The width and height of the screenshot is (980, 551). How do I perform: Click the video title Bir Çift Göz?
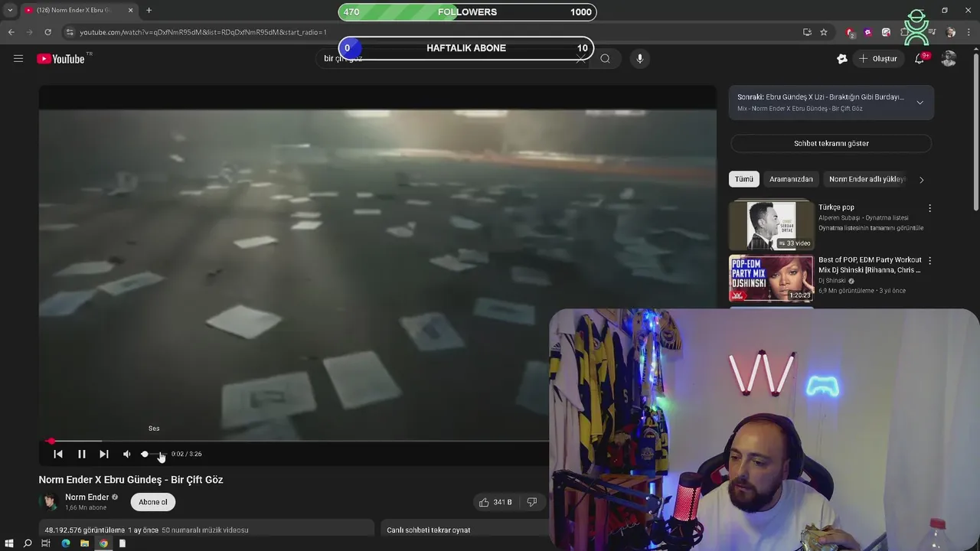click(x=131, y=480)
